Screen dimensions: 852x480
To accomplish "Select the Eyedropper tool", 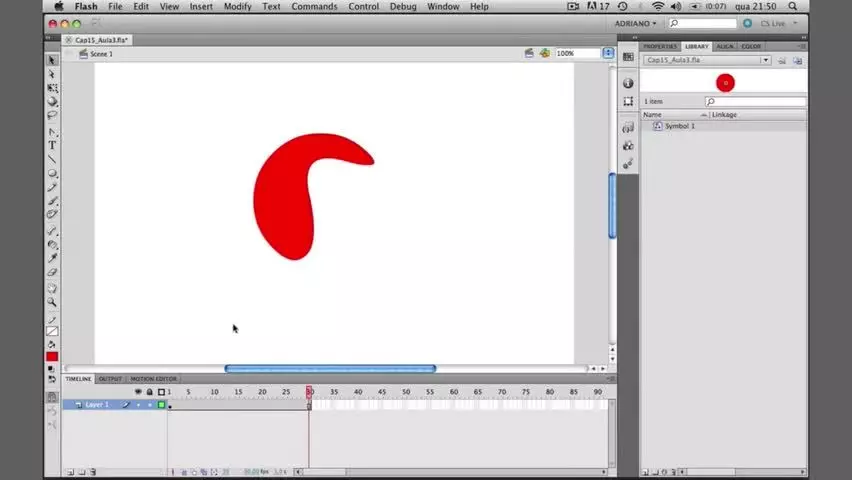I will tap(52, 258).
